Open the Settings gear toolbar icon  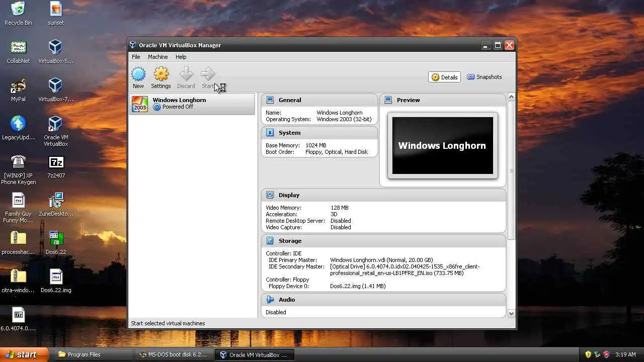pos(161,74)
